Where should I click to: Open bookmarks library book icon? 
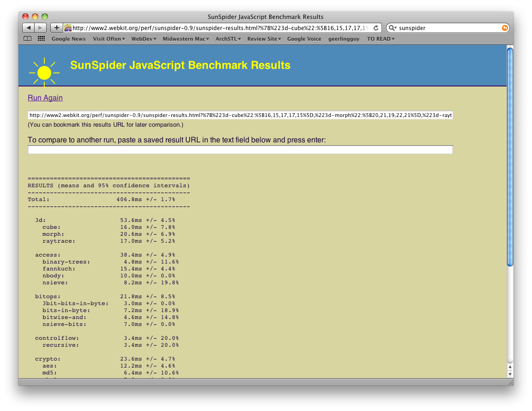tap(28, 39)
